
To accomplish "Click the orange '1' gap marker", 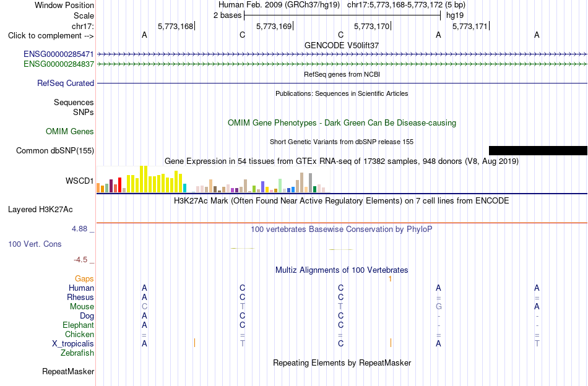I will pyautogui.click(x=391, y=279).
